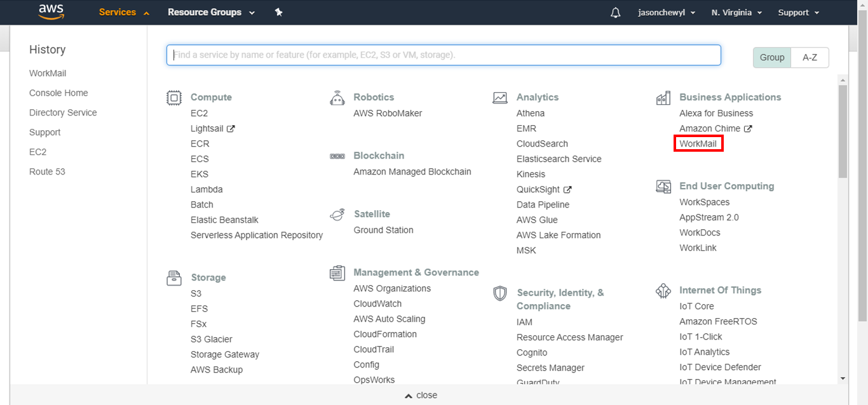
Task: Switch to Group view
Action: click(772, 57)
